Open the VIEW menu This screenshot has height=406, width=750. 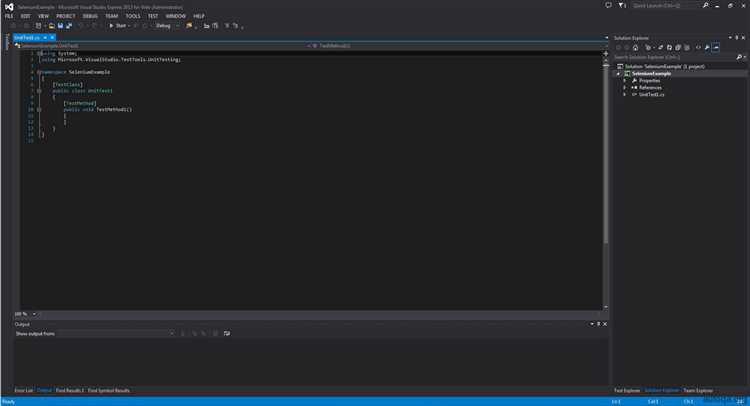tap(44, 16)
